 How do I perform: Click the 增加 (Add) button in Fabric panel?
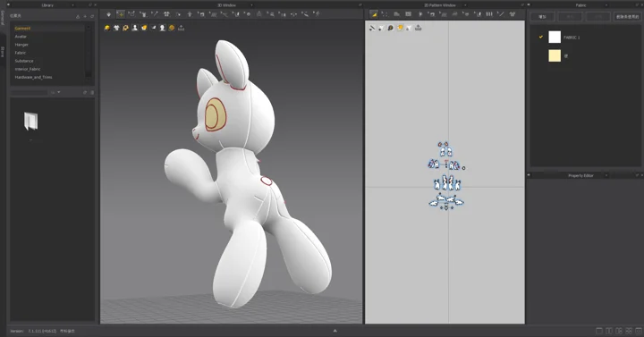(542, 17)
